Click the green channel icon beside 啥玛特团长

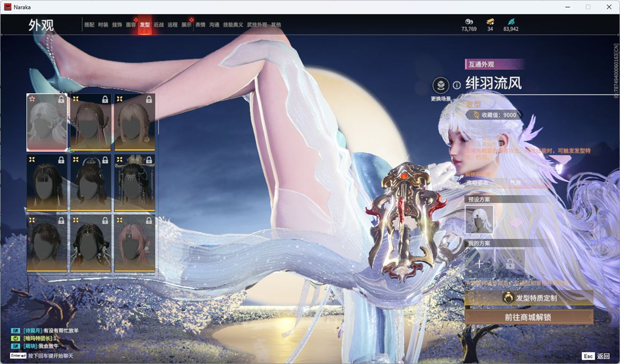(x=16, y=338)
